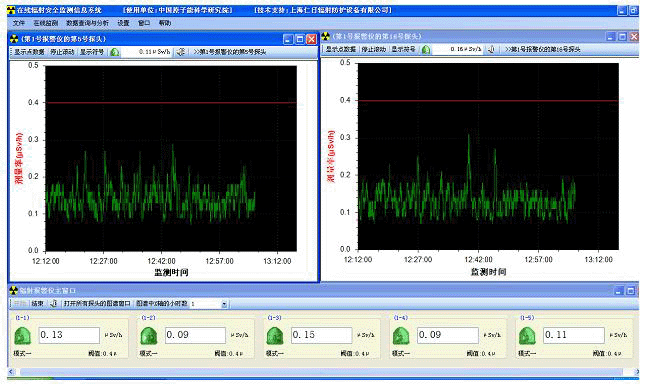Image resolution: width=646 pixels, height=384 pixels.
Task: Toggle 停止滚动 in the right chart window
Action: 374,49
